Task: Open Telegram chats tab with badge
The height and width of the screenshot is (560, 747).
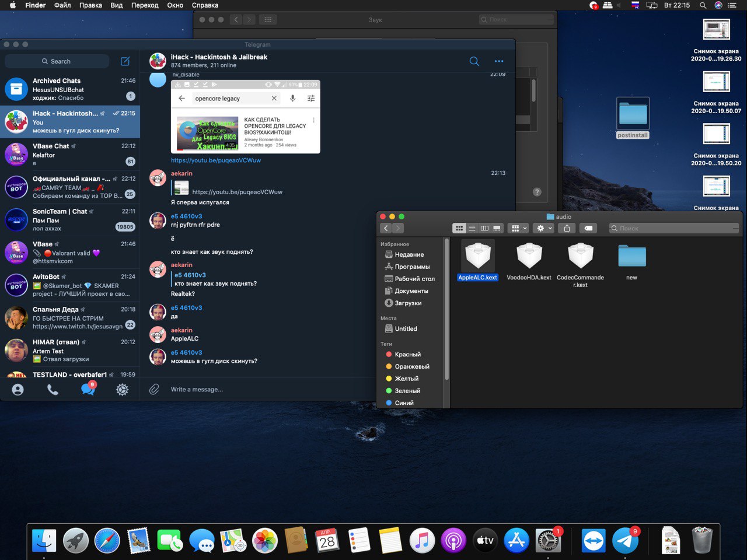Action: click(88, 388)
